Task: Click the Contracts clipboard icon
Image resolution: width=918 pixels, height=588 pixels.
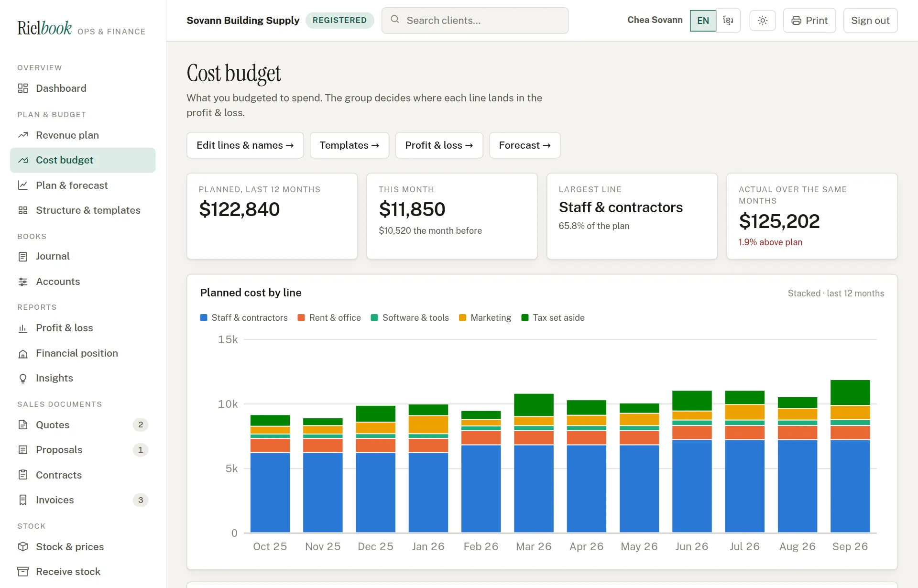Action: pyautogui.click(x=23, y=475)
